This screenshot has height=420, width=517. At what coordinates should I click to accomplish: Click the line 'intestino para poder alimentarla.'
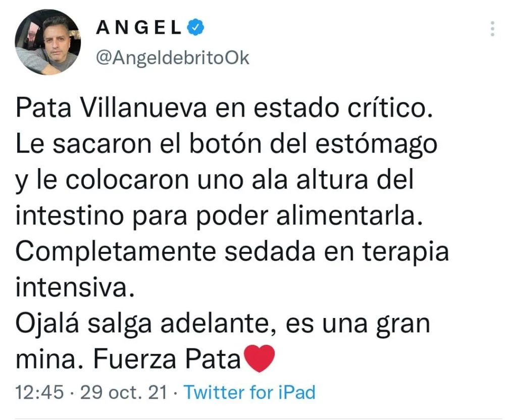coord(219,216)
